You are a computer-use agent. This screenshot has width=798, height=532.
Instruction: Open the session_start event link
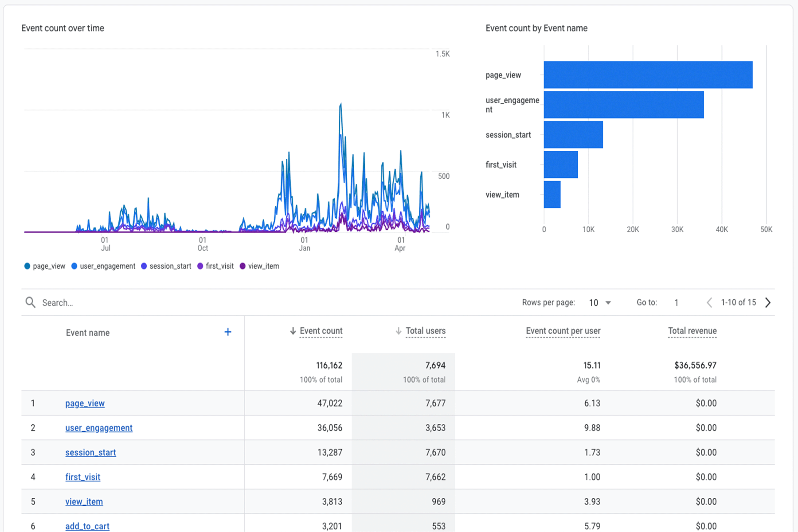[x=90, y=453]
